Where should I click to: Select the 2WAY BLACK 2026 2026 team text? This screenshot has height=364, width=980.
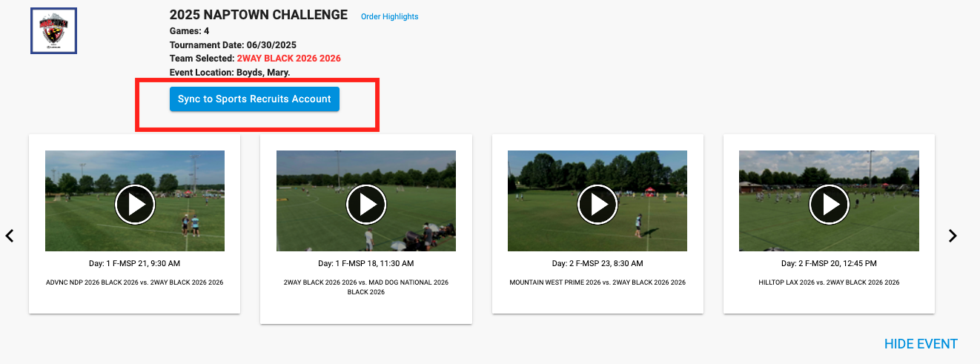click(289, 59)
